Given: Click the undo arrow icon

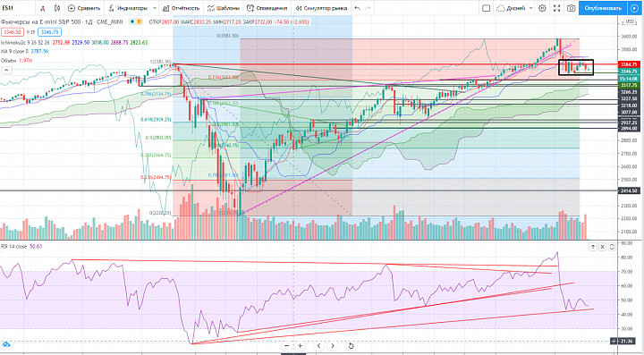Looking at the screenshot, I should tap(358, 8).
